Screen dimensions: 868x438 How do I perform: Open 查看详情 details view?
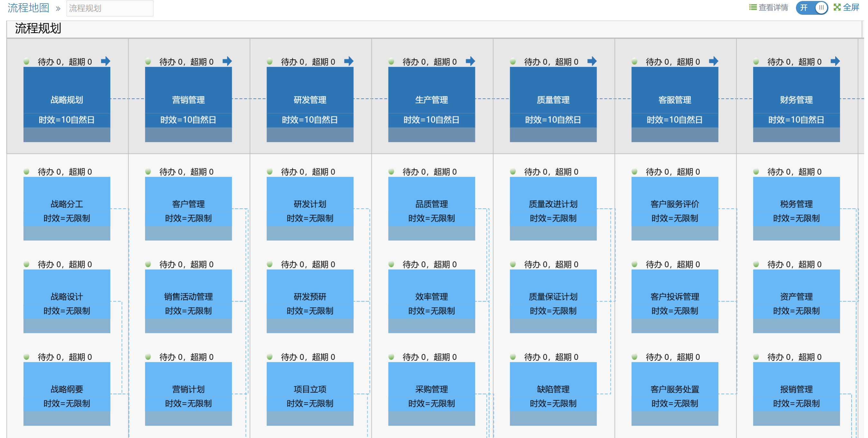(773, 7)
